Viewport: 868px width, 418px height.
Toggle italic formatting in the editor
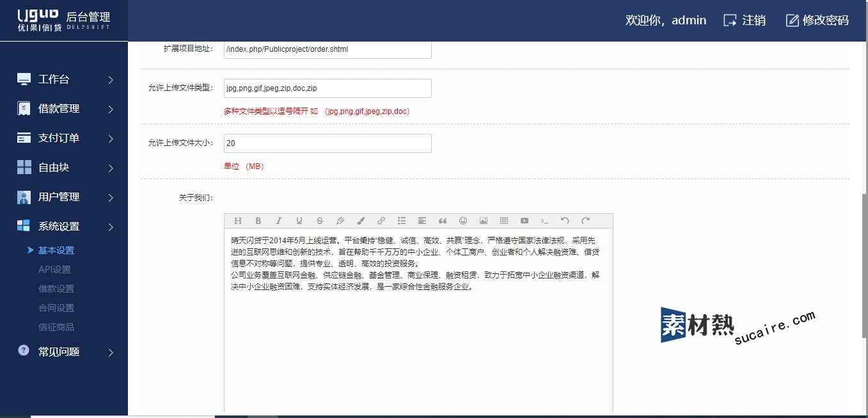tap(279, 221)
